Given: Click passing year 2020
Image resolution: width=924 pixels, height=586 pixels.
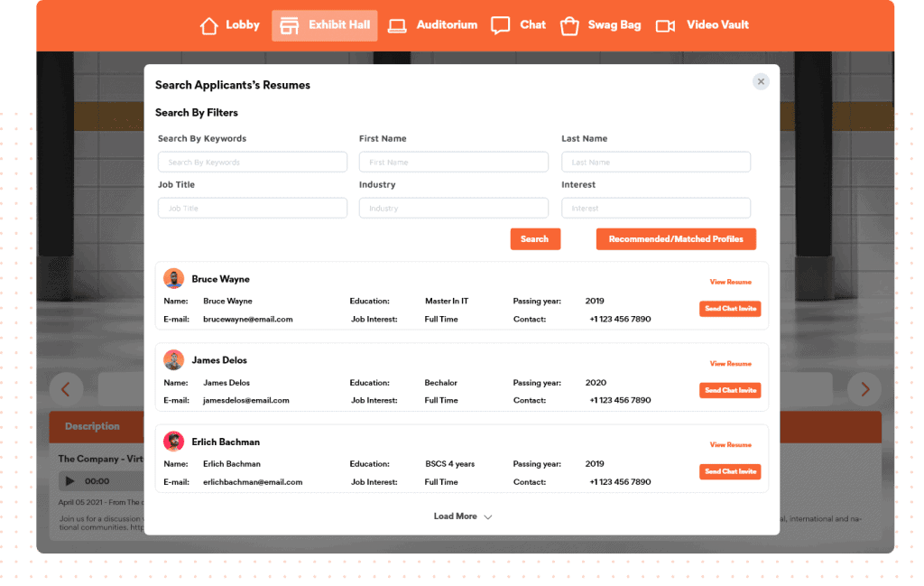Looking at the screenshot, I should click(596, 383).
